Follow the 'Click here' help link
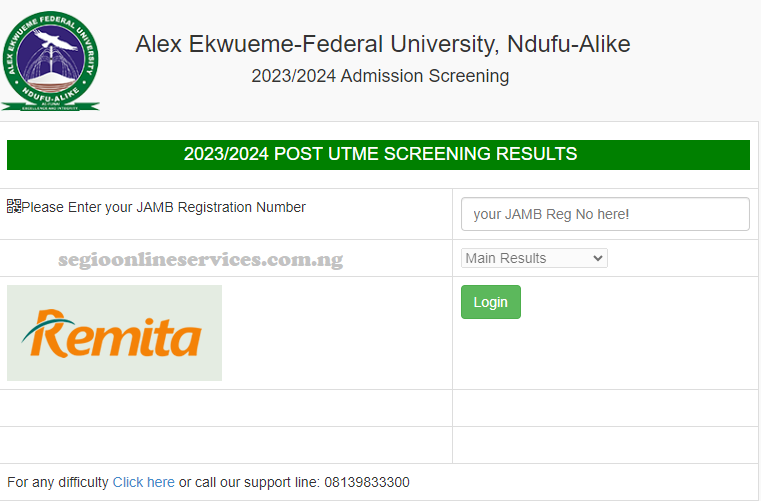Screen dimensions: 761x501 (143, 482)
